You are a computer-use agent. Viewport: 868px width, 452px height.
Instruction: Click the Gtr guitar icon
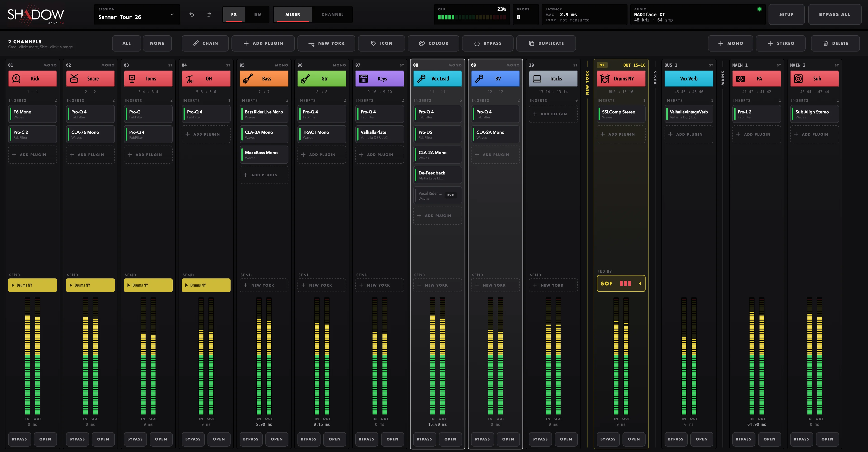click(x=306, y=78)
